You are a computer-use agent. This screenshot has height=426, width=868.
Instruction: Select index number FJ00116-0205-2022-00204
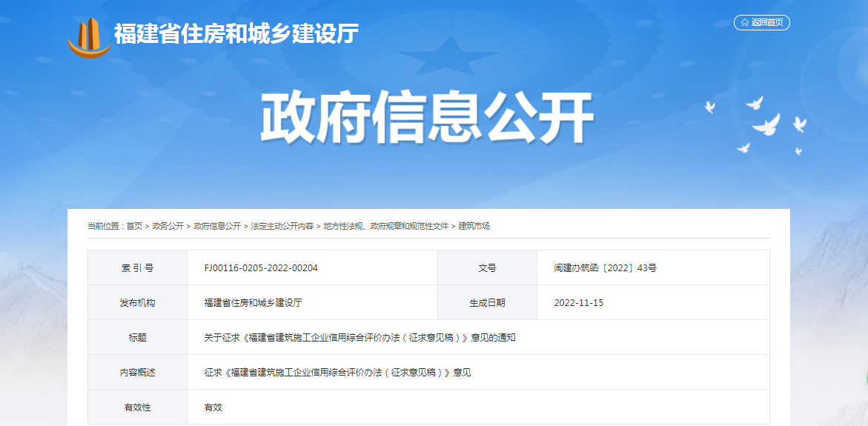[261, 268]
